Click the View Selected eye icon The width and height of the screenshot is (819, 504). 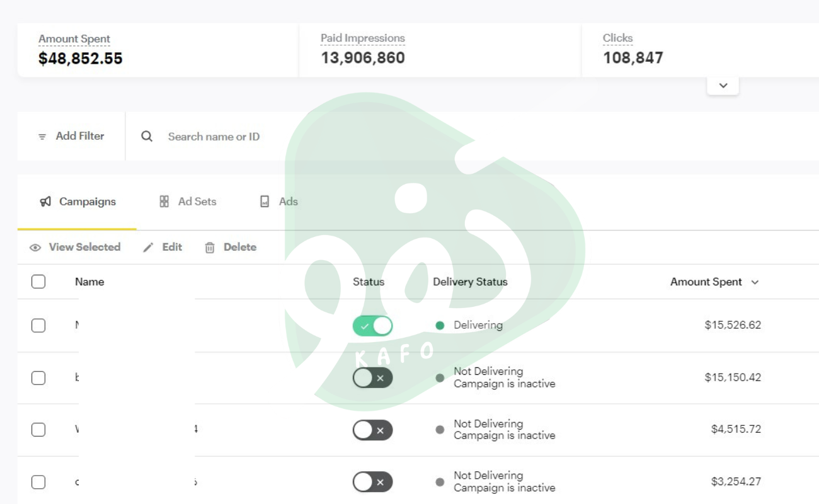click(x=35, y=248)
